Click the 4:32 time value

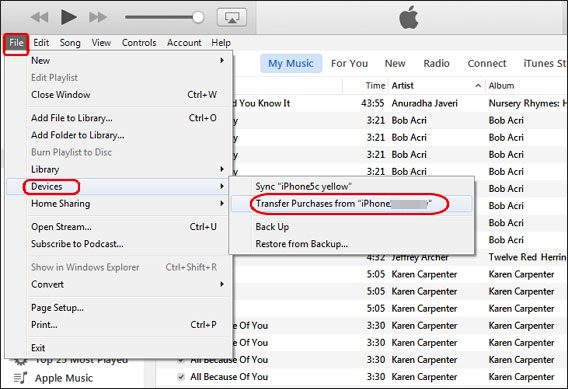376,257
